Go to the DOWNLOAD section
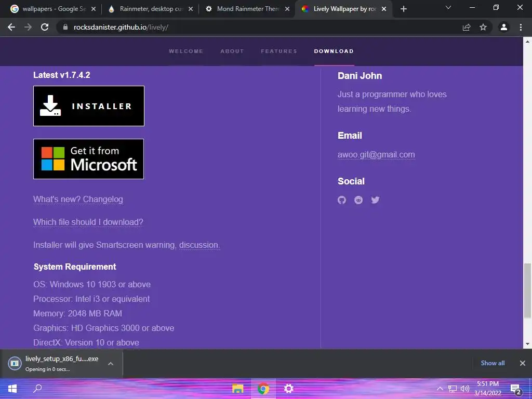This screenshot has height=399, width=532. click(334, 51)
